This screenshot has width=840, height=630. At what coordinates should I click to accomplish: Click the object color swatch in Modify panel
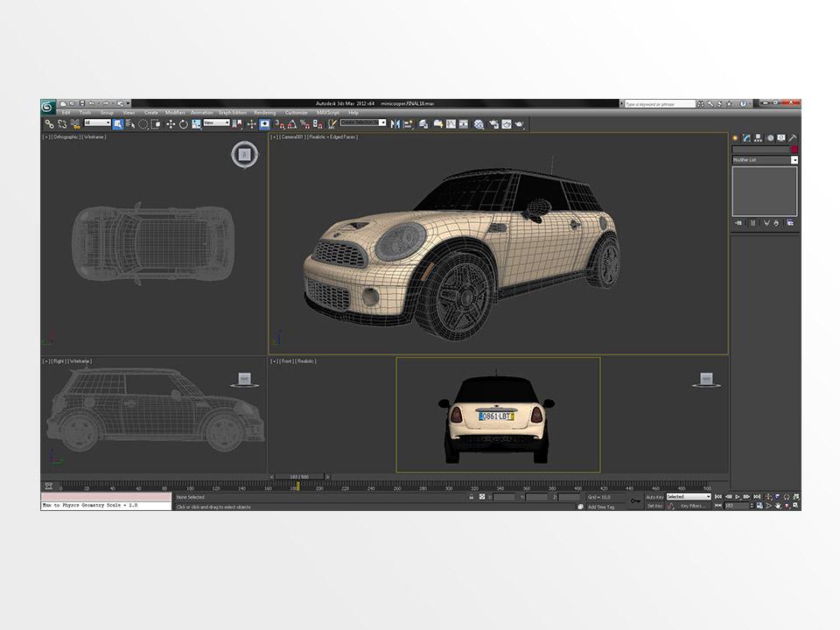pos(793,149)
